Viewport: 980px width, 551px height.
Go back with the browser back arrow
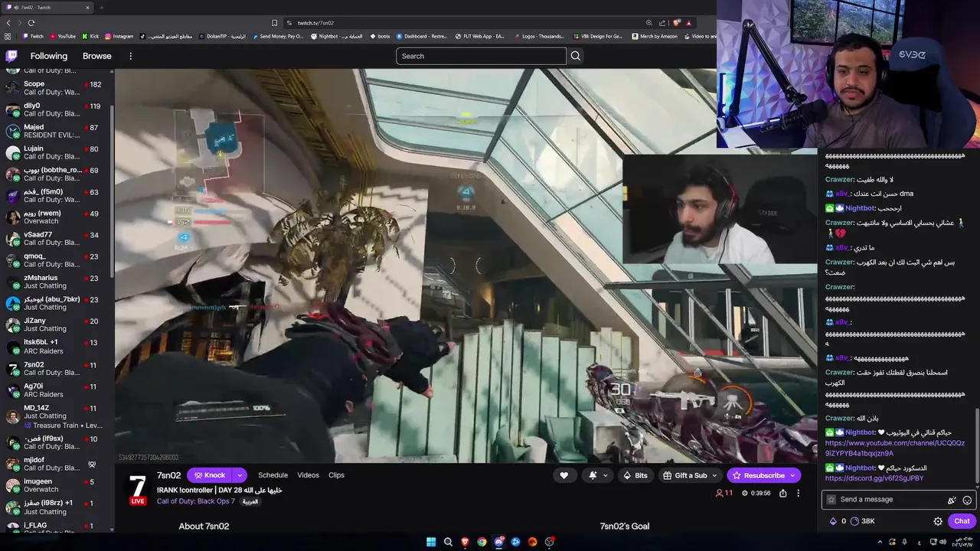tap(9, 23)
